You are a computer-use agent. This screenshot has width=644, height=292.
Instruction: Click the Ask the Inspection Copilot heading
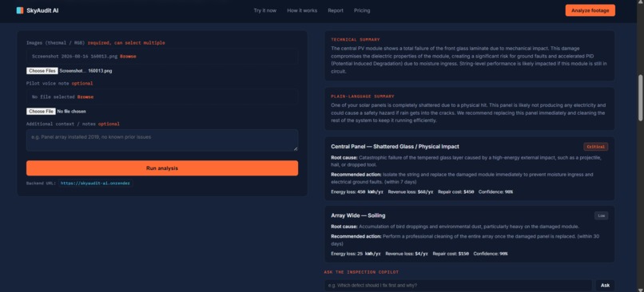tap(361, 272)
